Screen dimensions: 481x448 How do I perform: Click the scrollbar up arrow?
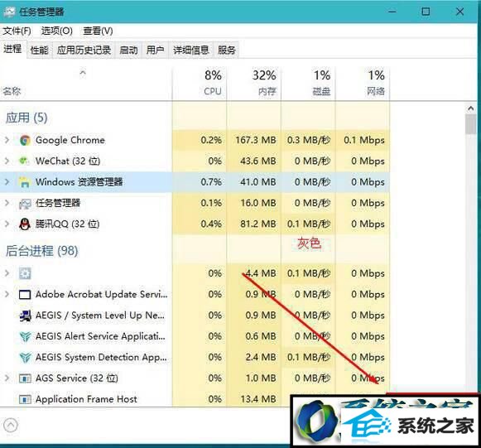(x=470, y=108)
